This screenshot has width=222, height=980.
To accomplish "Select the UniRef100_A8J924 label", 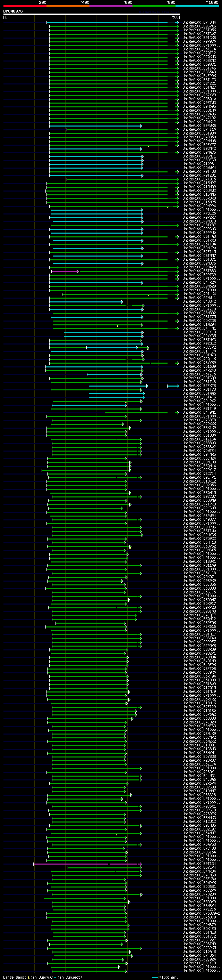I will (x=199, y=959).
